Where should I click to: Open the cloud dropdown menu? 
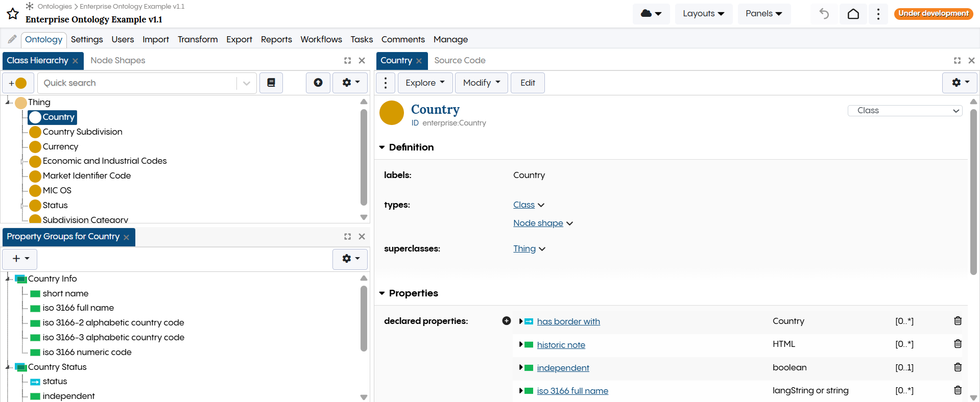click(x=651, y=14)
